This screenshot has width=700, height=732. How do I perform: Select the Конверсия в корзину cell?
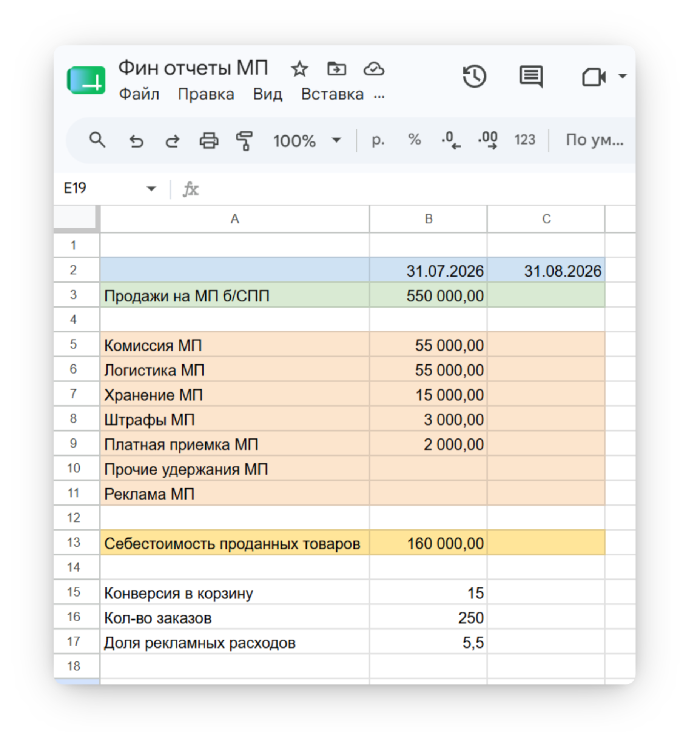(x=234, y=592)
